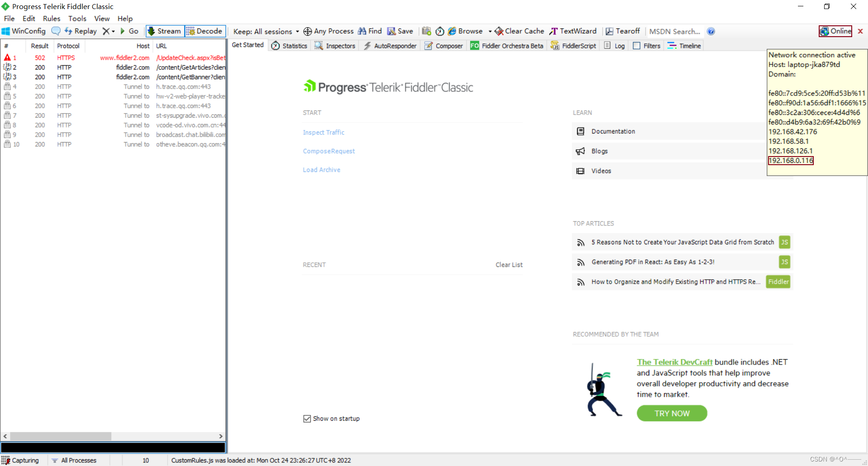Open the Remove sessions dropdown arrow
The width and height of the screenshot is (868, 466).
coord(113,31)
